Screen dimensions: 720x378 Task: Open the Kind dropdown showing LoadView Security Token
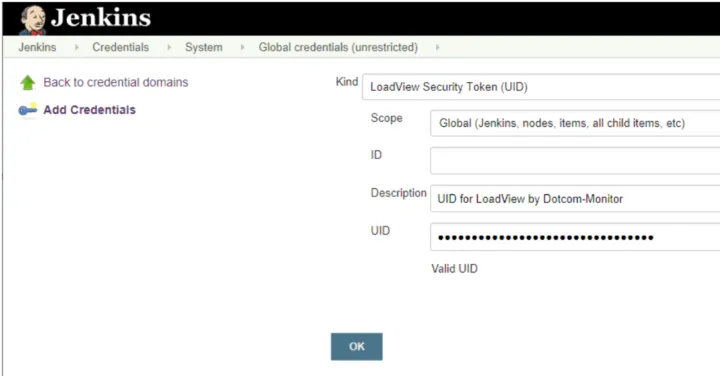541,87
